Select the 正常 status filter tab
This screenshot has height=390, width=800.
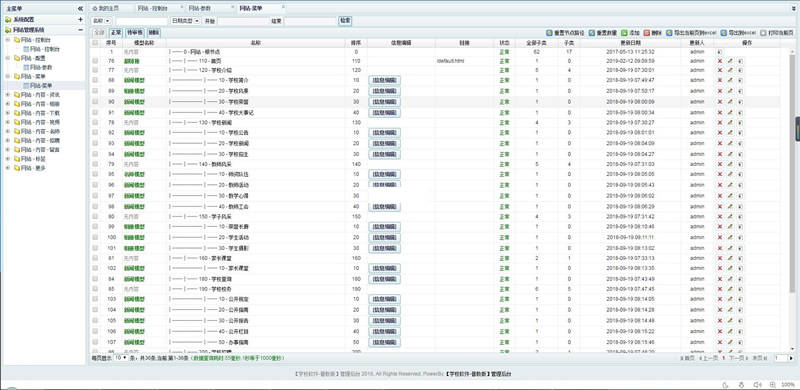click(x=116, y=33)
